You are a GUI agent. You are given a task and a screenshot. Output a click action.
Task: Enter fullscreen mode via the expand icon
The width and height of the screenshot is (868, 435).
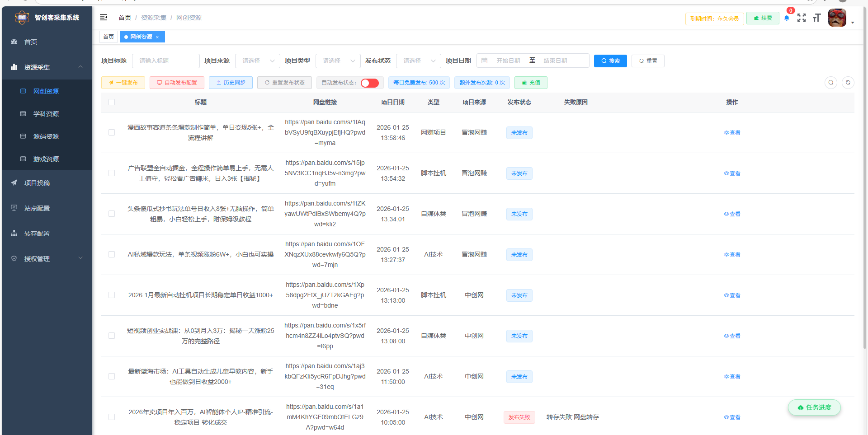tap(802, 18)
